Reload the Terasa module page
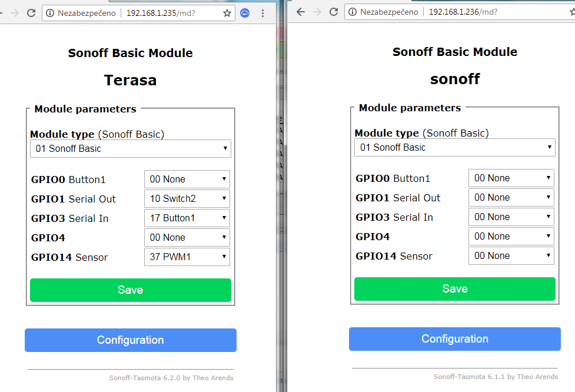Viewport: 575px width, 392px height. click(x=31, y=12)
